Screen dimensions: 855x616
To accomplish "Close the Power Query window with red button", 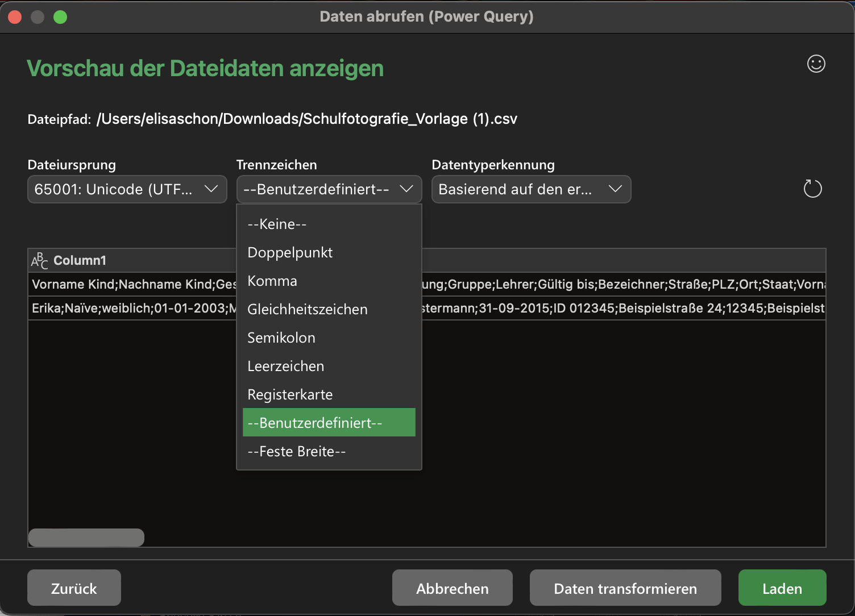I will click(x=15, y=17).
